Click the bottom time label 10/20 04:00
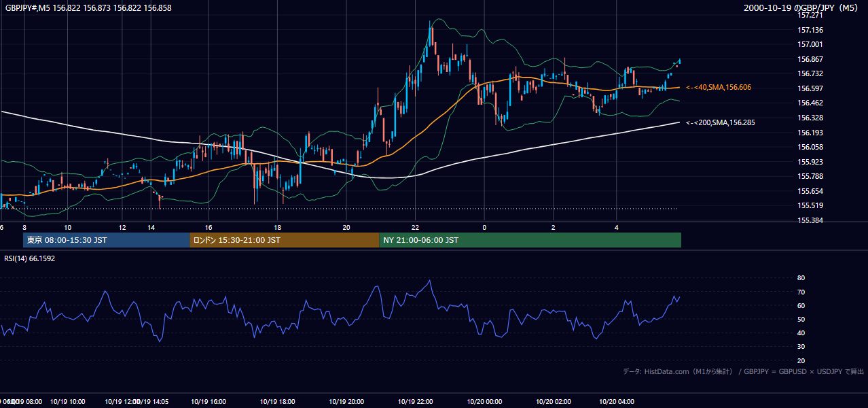The image size is (868, 408). tap(616, 401)
